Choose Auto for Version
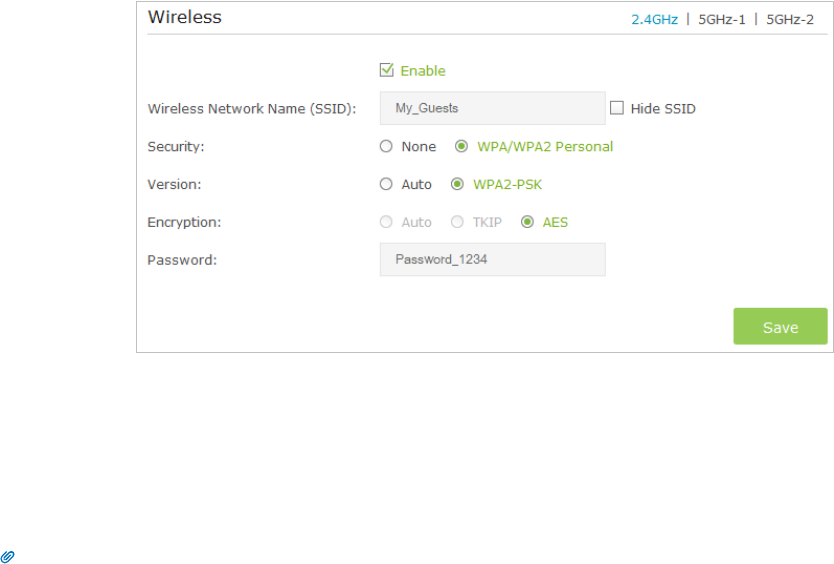 [x=386, y=184]
